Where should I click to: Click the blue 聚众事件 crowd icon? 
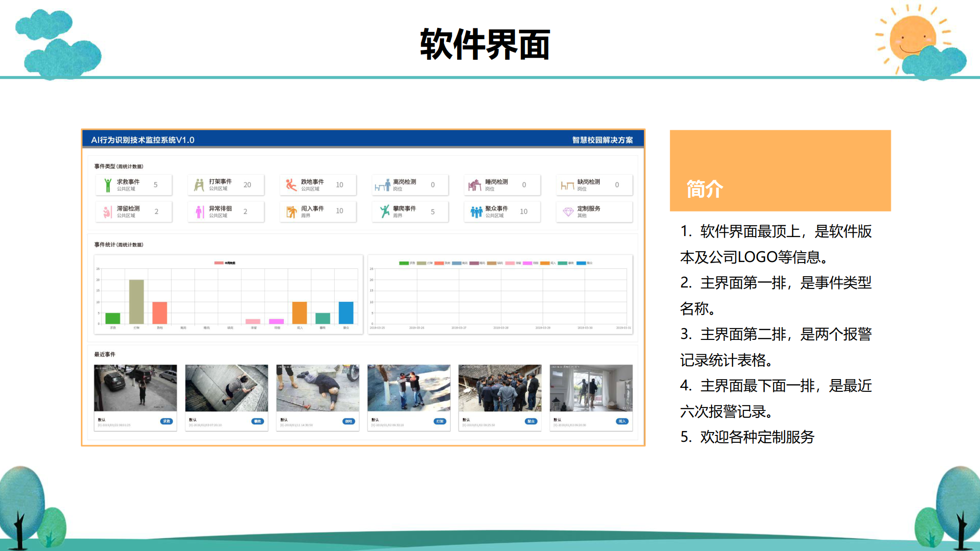(476, 212)
